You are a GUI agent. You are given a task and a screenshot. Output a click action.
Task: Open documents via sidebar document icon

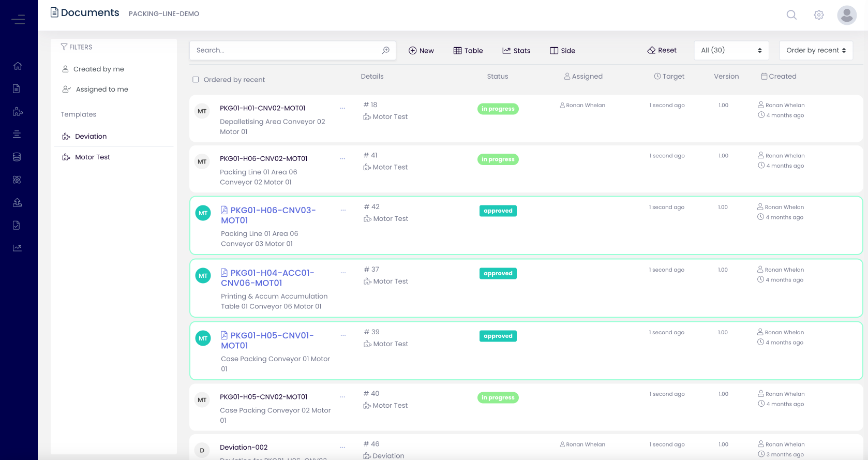pyautogui.click(x=17, y=88)
